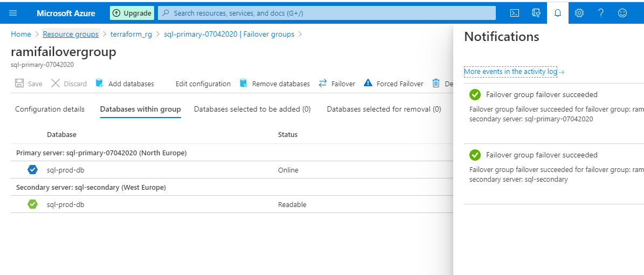Click the Database column header
Image resolution: width=644 pixels, height=275 pixels.
(x=61, y=134)
